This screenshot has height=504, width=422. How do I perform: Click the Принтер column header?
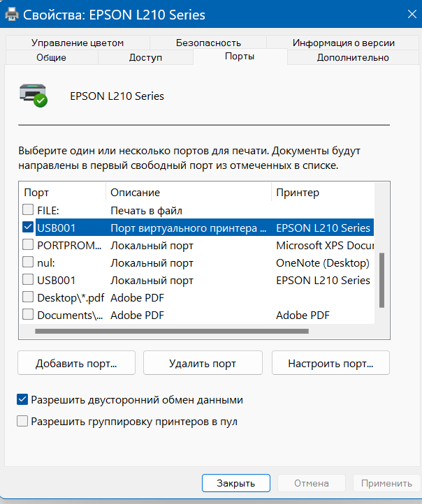323,192
